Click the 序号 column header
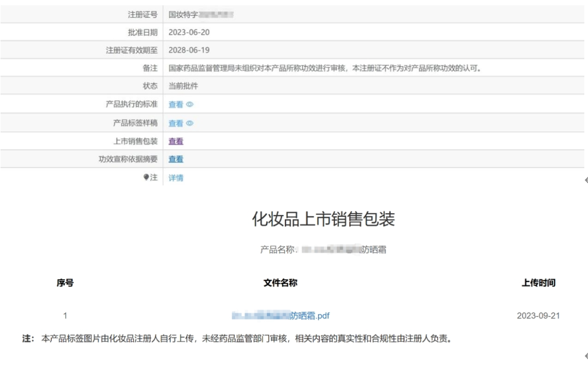 coord(65,282)
